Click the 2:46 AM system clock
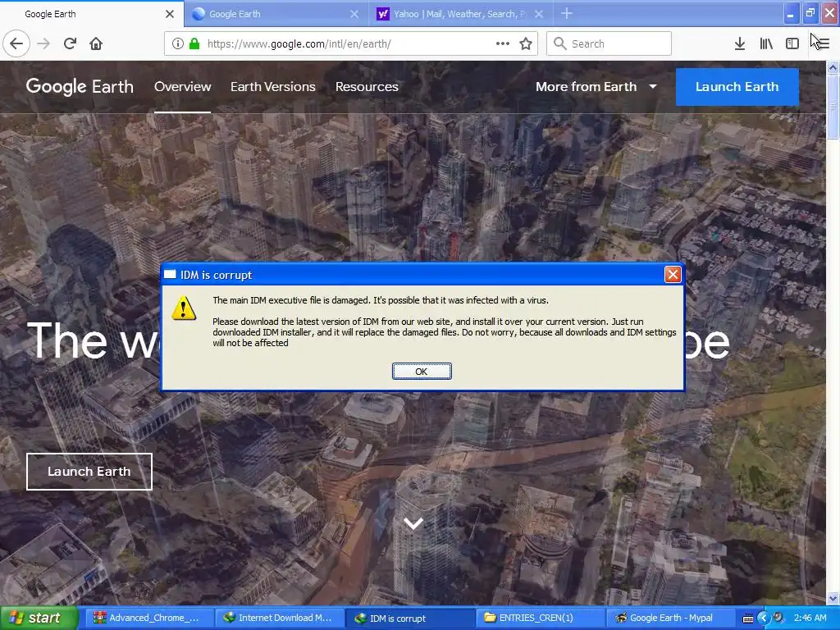 coord(810,619)
